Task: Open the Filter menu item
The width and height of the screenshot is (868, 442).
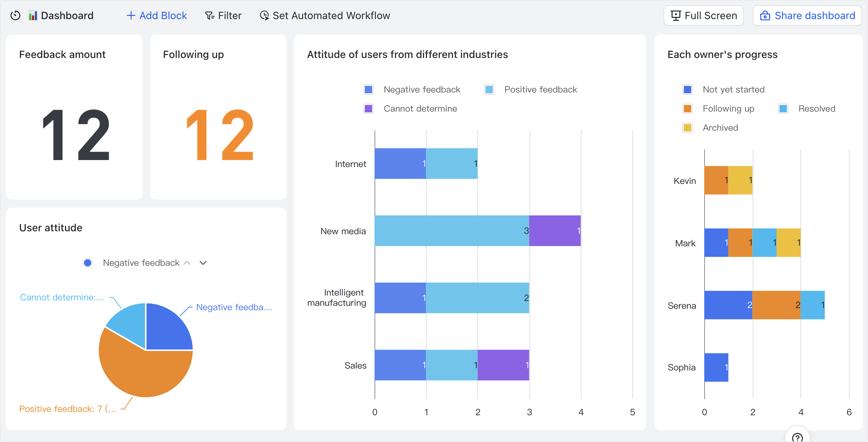Action: click(229, 15)
